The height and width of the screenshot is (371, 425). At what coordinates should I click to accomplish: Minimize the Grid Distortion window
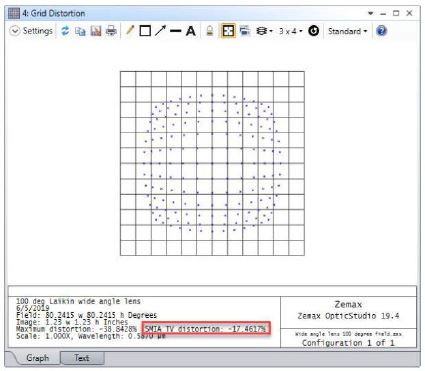(383, 13)
